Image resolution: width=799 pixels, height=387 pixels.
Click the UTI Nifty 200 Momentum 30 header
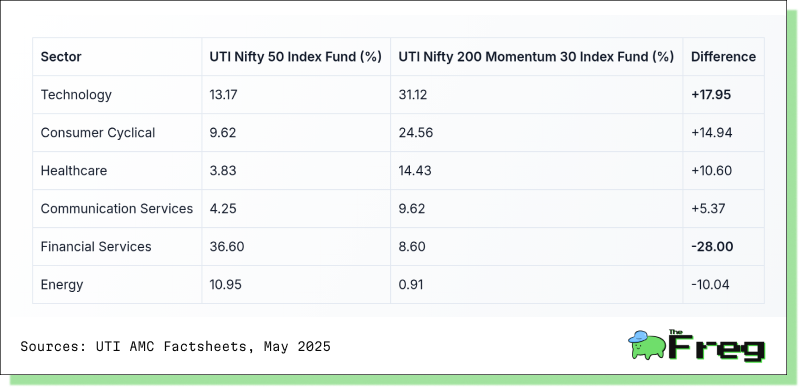click(x=536, y=57)
